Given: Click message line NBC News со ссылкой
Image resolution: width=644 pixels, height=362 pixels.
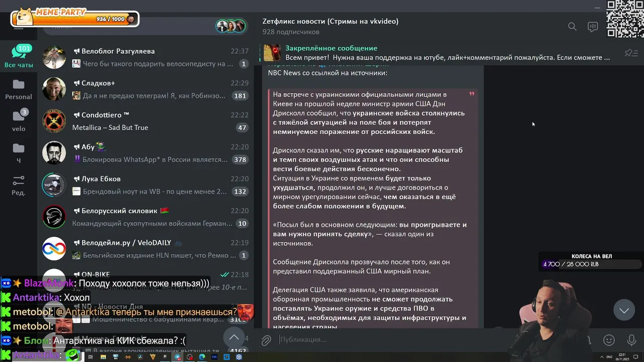Looking at the screenshot, I should [328, 73].
